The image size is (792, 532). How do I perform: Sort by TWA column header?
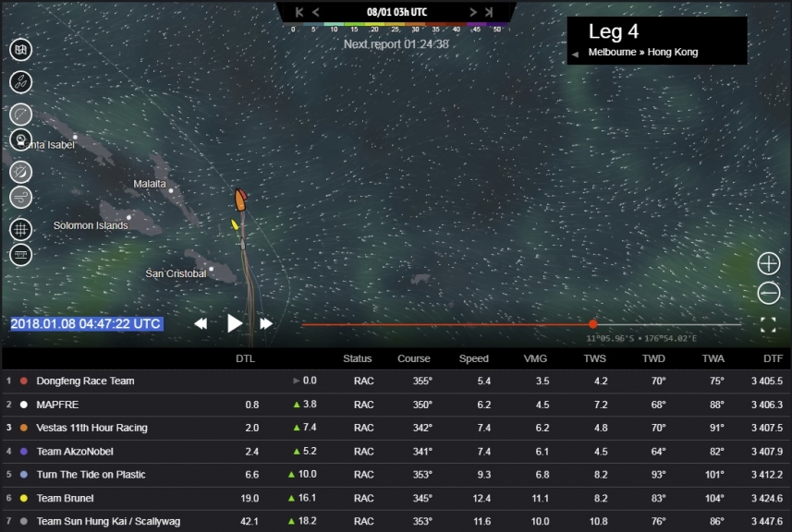tap(713, 358)
